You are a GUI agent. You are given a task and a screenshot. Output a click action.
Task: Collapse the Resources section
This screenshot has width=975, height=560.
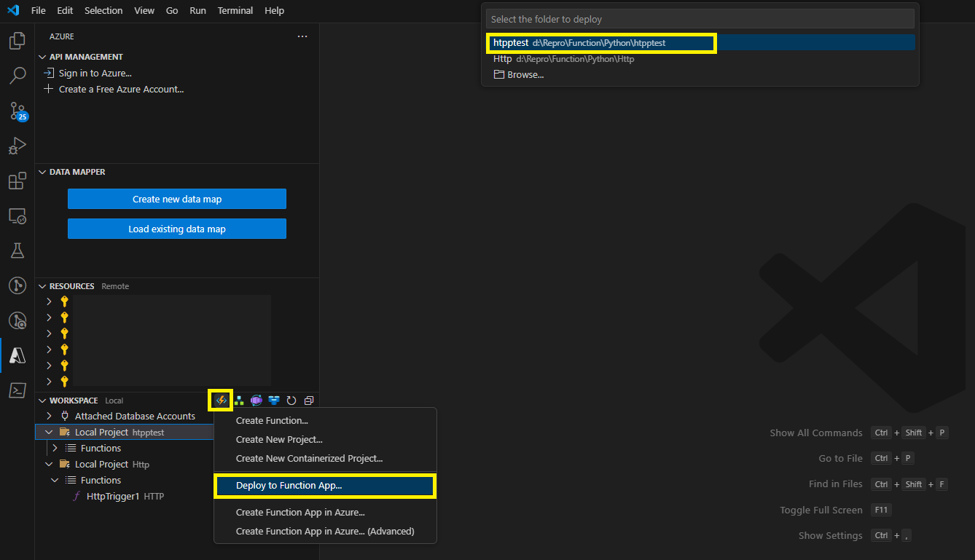coord(42,286)
